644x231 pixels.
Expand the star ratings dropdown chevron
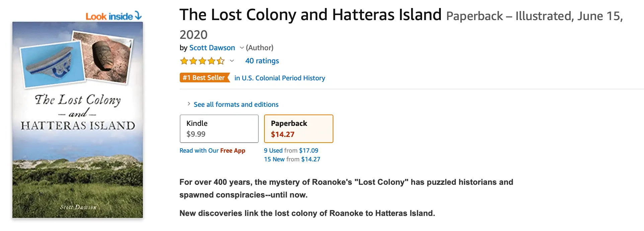[x=232, y=61]
